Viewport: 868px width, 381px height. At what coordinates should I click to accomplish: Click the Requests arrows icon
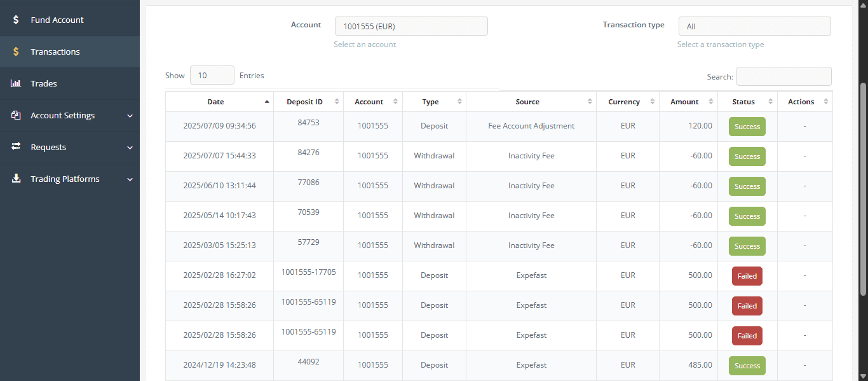coord(16,147)
